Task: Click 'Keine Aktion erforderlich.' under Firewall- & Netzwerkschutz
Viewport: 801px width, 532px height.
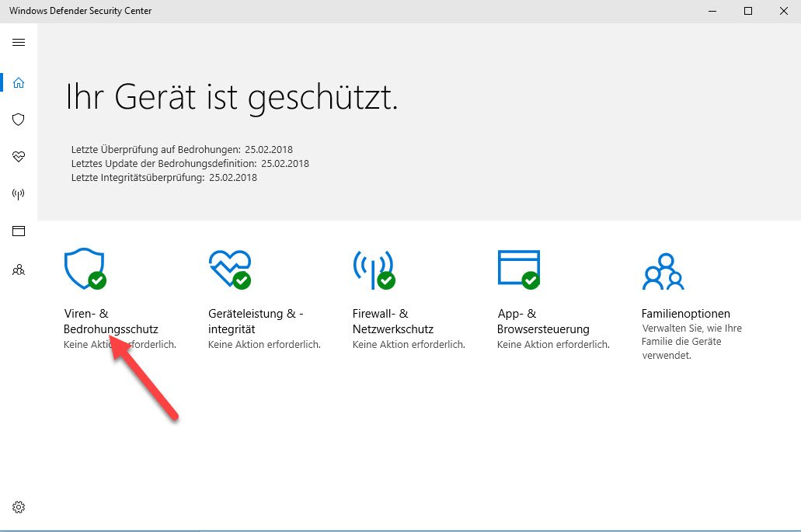Action: pos(409,345)
